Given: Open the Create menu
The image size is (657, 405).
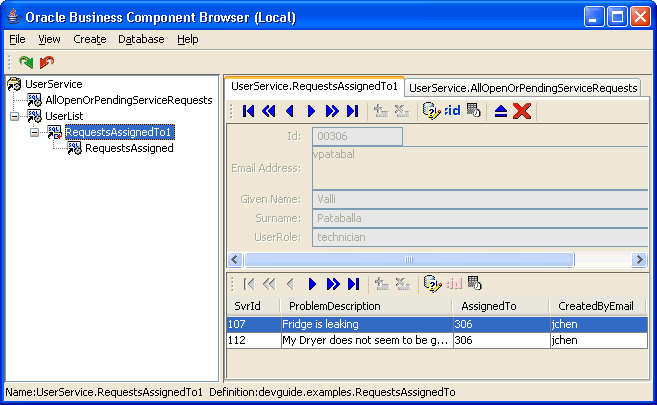Looking at the screenshot, I should pos(90,39).
